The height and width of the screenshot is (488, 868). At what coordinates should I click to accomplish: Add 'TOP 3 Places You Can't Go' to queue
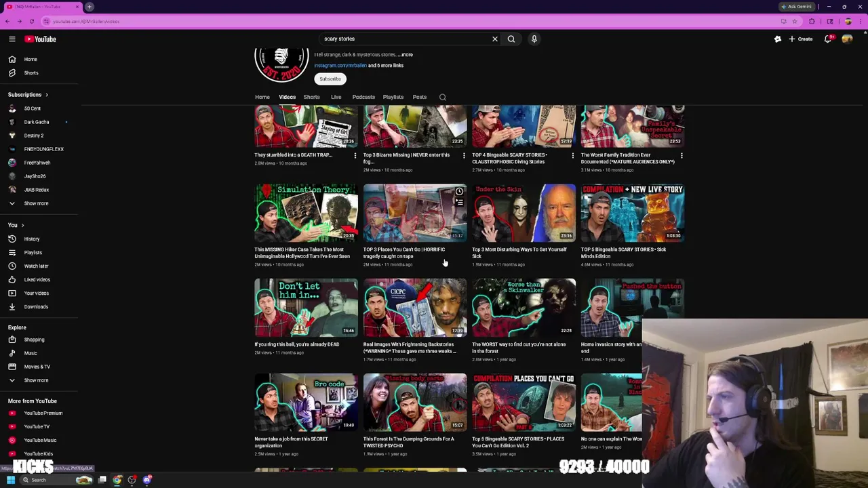point(459,203)
